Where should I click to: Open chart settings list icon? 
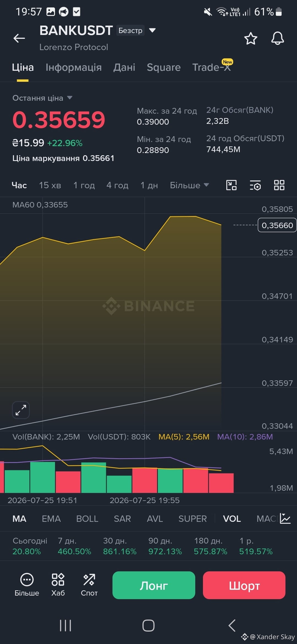coord(255,185)
